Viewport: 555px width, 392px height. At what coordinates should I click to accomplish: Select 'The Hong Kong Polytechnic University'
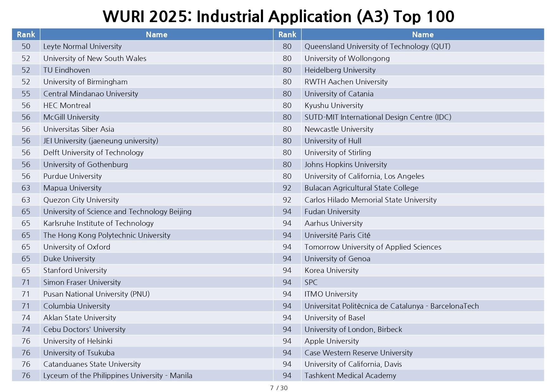[107, 235]
